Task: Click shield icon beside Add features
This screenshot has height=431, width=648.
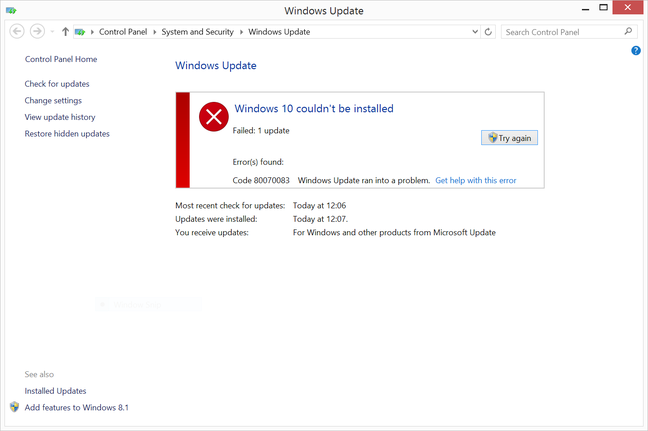Action: 14,407
